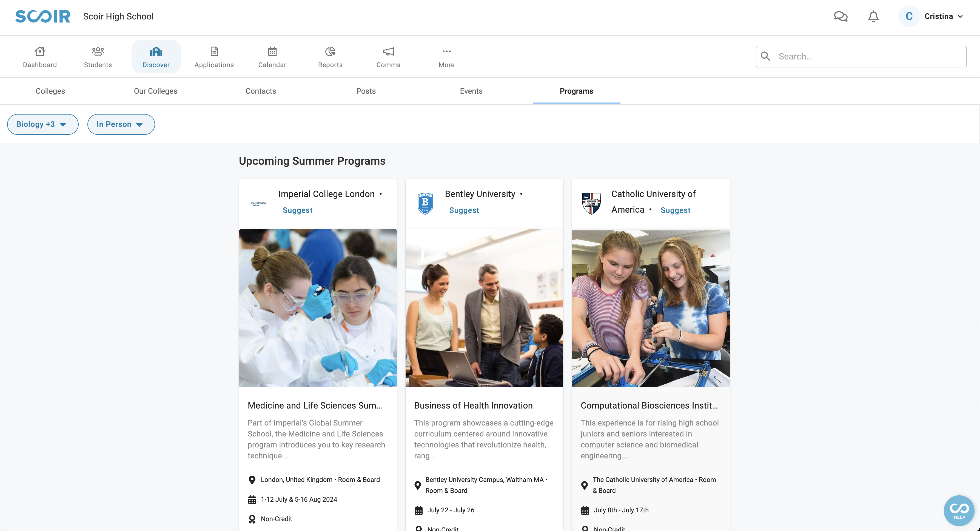Click the Imperial College London logo
Screen dimensions: 980x531
point(259,204)
